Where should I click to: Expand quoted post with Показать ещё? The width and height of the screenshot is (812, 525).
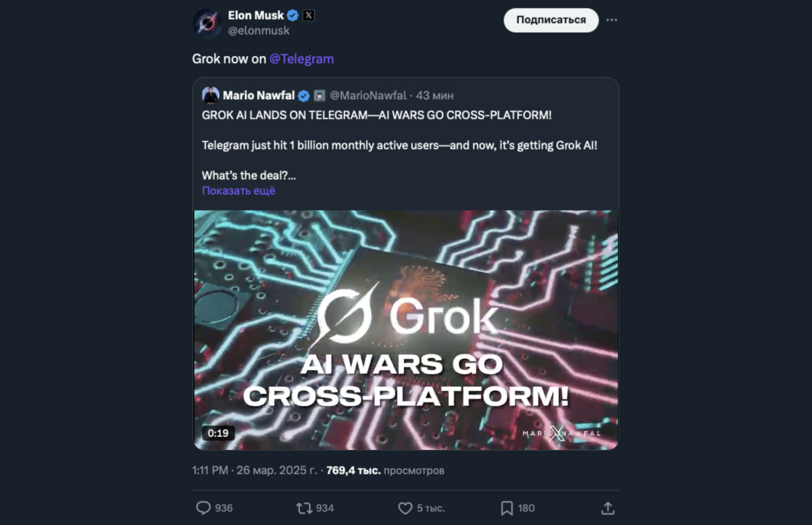[238, 191]
